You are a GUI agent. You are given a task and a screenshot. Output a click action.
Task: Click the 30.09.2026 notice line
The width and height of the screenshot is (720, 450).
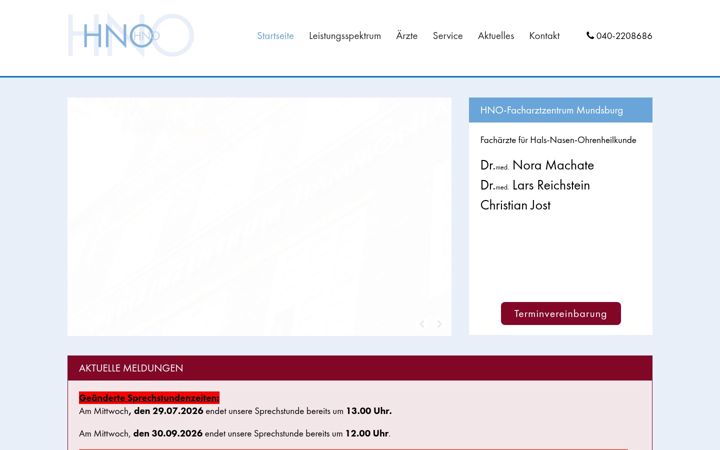[x=235, y=433]
